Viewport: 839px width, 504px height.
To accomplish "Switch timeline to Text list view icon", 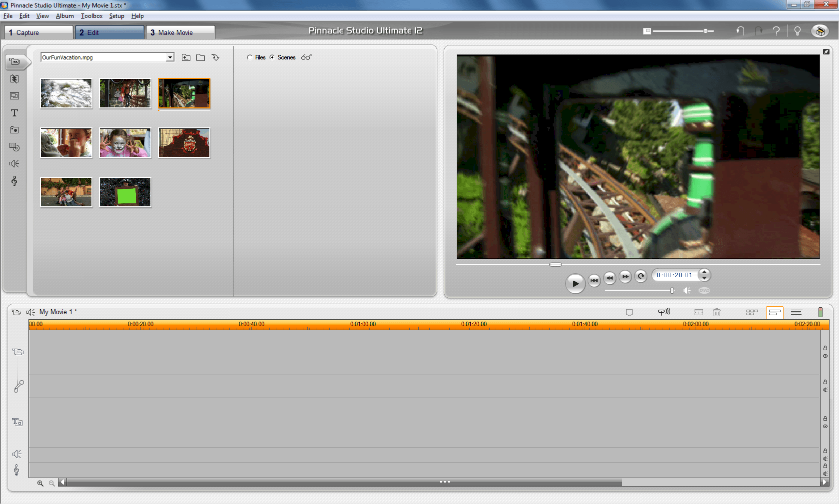I will (797, 312).
